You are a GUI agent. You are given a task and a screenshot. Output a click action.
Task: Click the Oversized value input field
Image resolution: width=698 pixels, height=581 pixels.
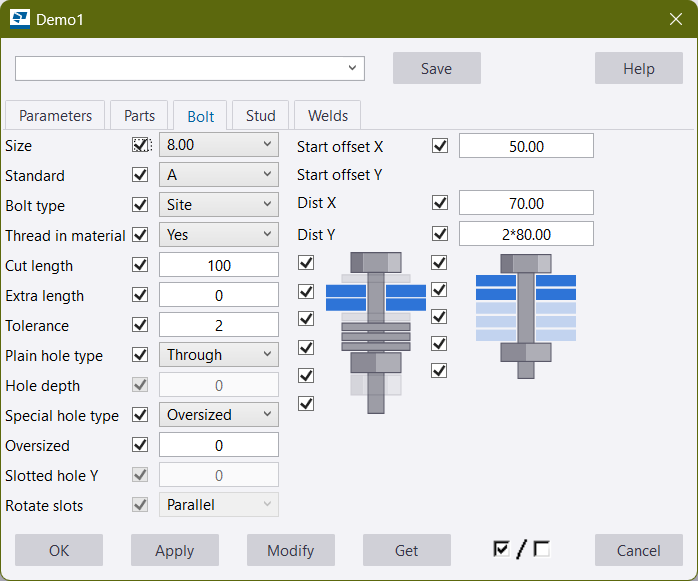(x=219, y=445)
